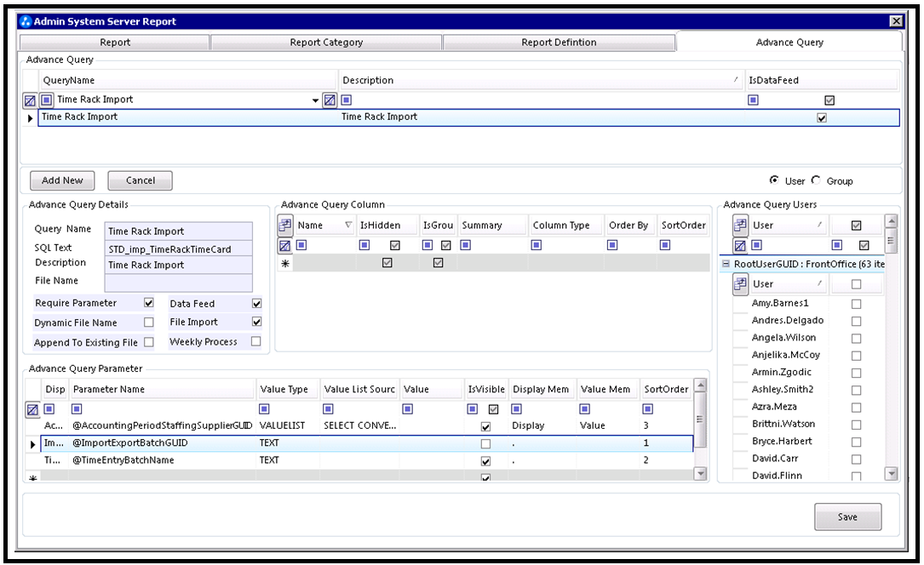924x565 pixels.
Task: Click the Save button
Action: pyautogui.click(x=847, y=516)
